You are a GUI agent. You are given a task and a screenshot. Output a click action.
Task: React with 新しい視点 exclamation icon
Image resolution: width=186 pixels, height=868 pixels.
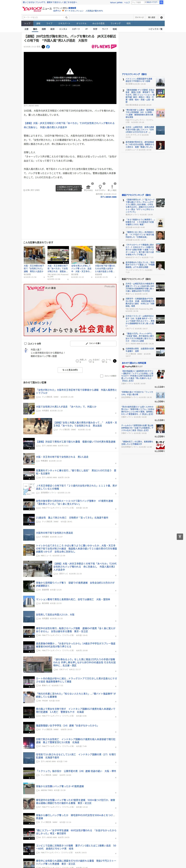click(112, 187)
